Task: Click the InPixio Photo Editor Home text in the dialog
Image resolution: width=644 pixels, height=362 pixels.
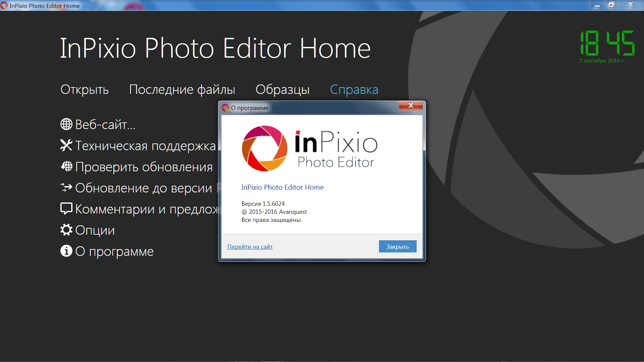Action: (282, 187)
